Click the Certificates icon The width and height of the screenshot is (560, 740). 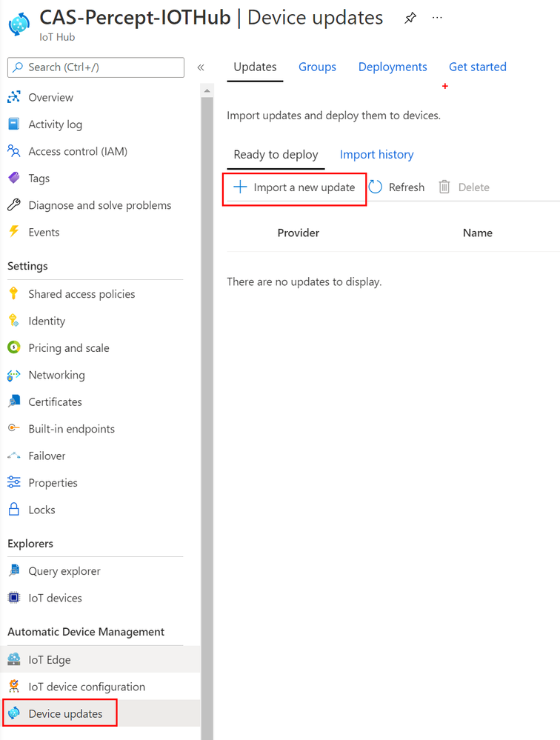(14, 401)
